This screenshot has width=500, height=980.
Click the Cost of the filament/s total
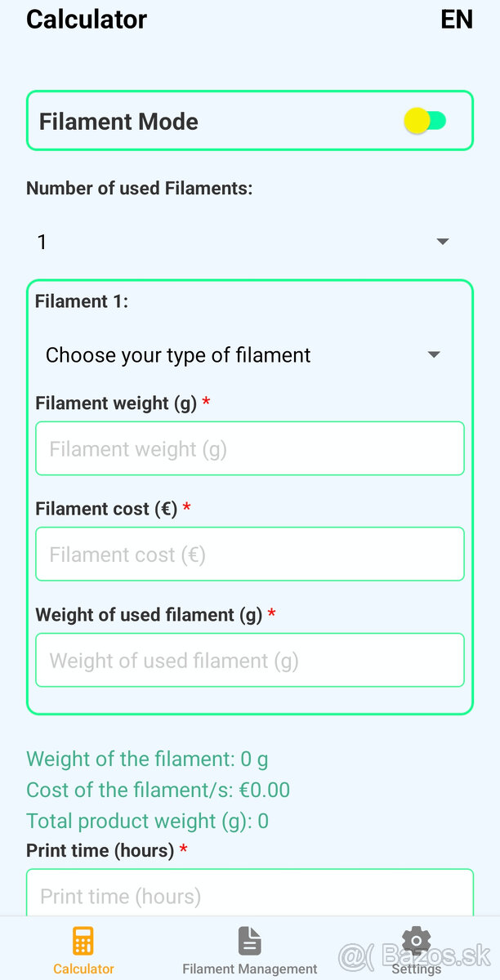[x=158, y=791]
